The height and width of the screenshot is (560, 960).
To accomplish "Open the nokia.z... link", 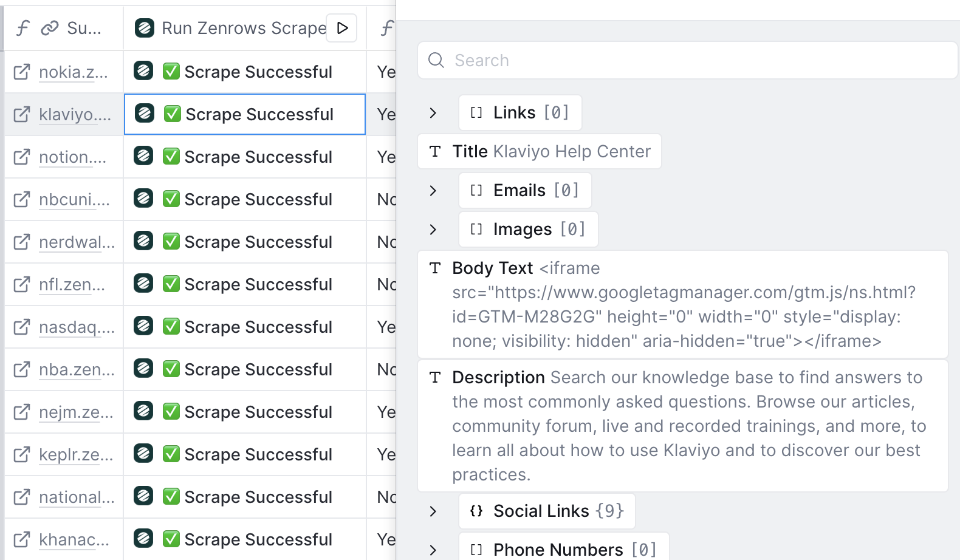I will coord(74,72).
